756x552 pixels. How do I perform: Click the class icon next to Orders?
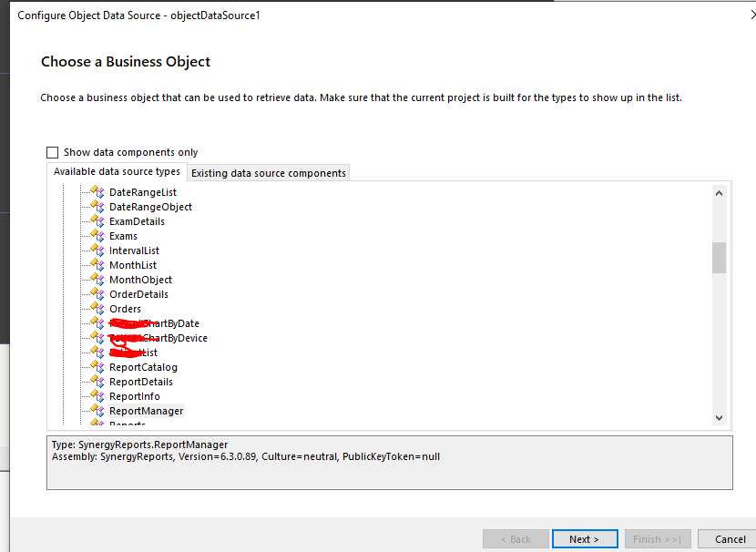click(97, 309)
